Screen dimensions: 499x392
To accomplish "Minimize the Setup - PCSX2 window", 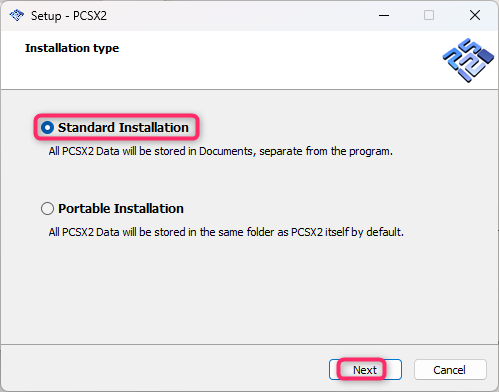I will tap(384, 15).
